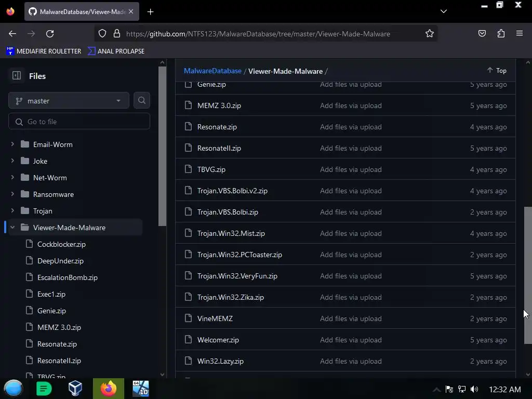Open Trojan.Win32.Mist.zip file
532x399 pixels.
(231, 233)
